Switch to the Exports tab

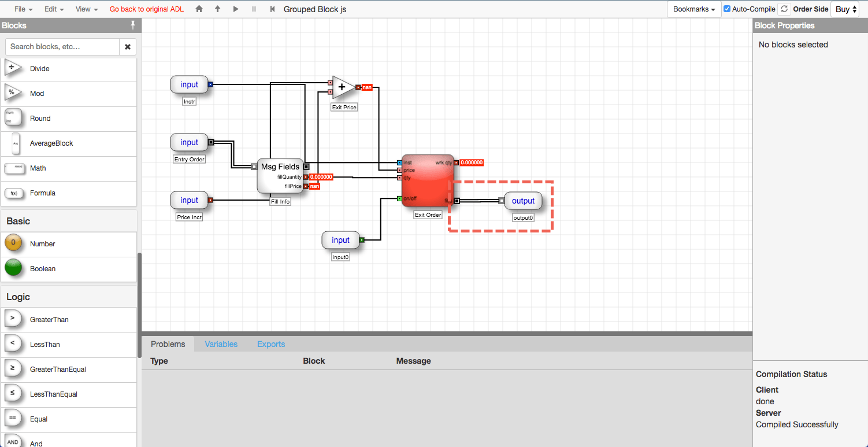(x=271, y=344)
